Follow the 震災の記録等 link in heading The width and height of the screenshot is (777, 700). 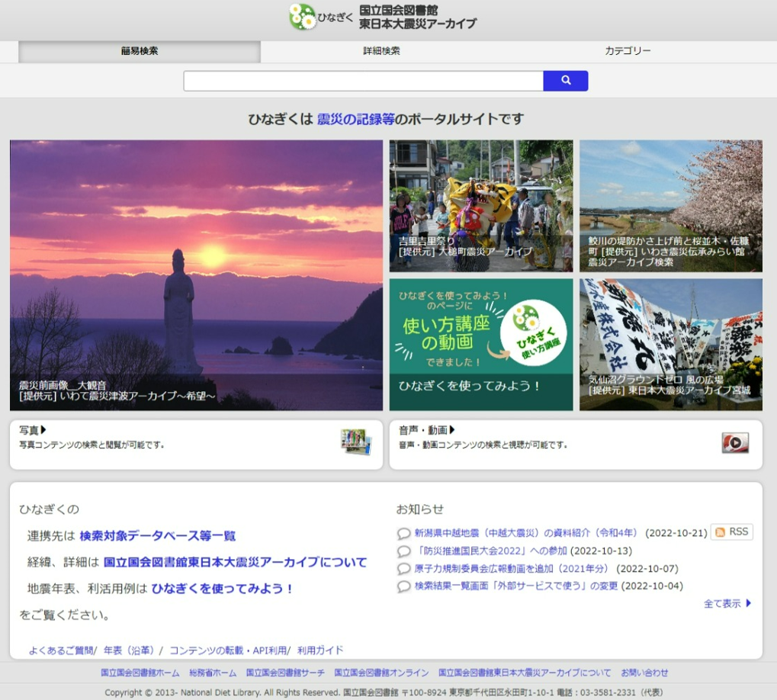pos(355,120)
